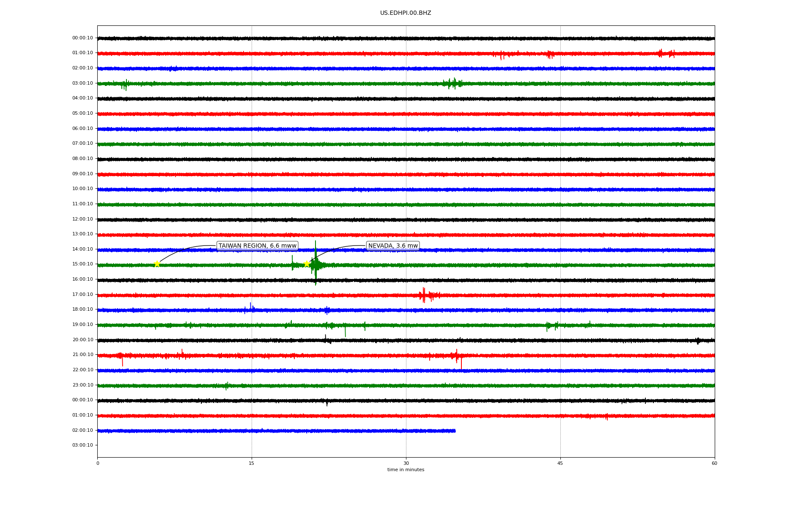
Task: Click the US.EDHPI.00.BHZ plot title
Action: (405, 13)
